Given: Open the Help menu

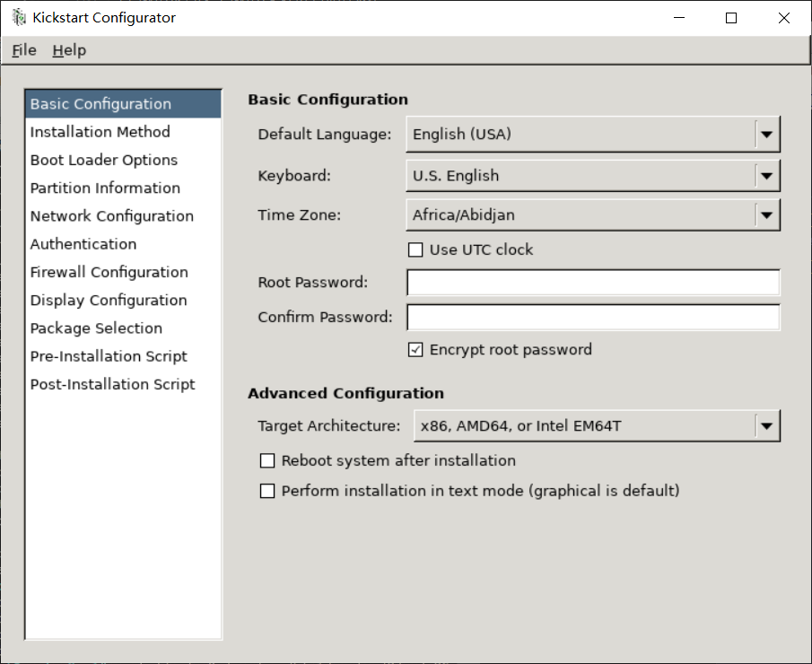Looking at the screenshot, I should click(69, 50).
